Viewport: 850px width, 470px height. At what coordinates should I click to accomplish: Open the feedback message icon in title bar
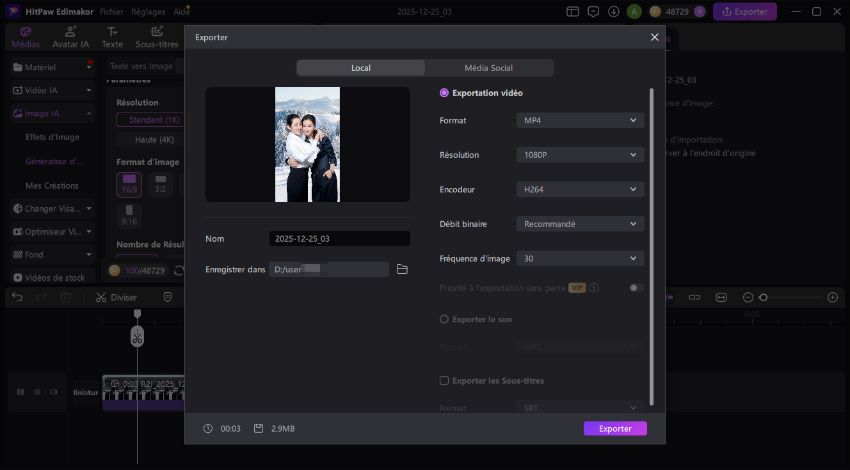tap(593, 11)
